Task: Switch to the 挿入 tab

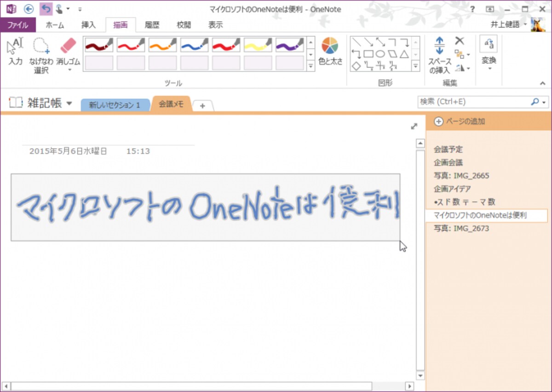Action: tap(89, 25)
